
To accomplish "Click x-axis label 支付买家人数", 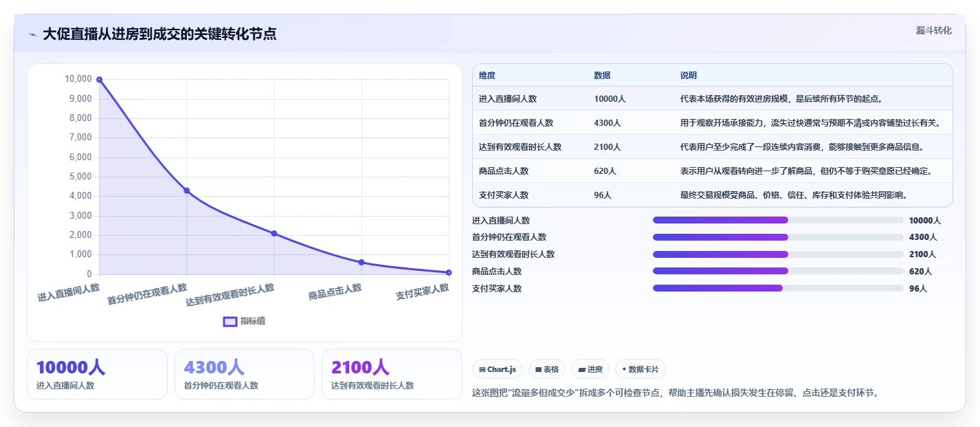I will point(423,292).
